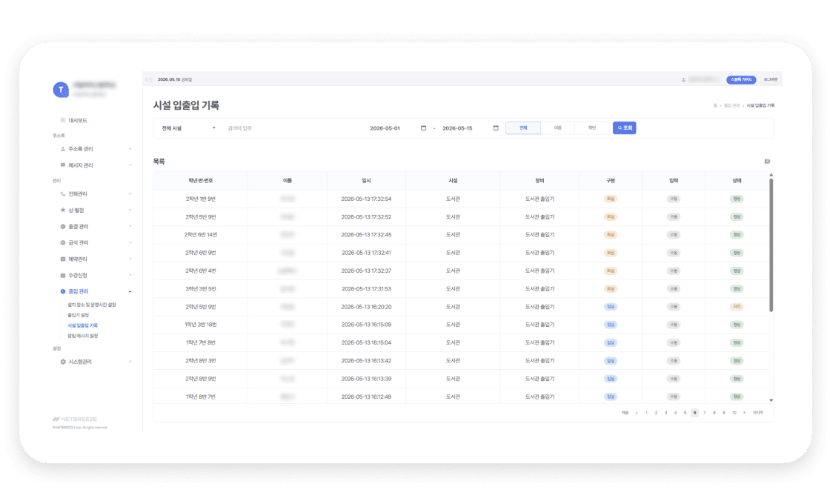Click the blue T profile avatar
This screenshot has height=504, width=830.
click(61, 90)
